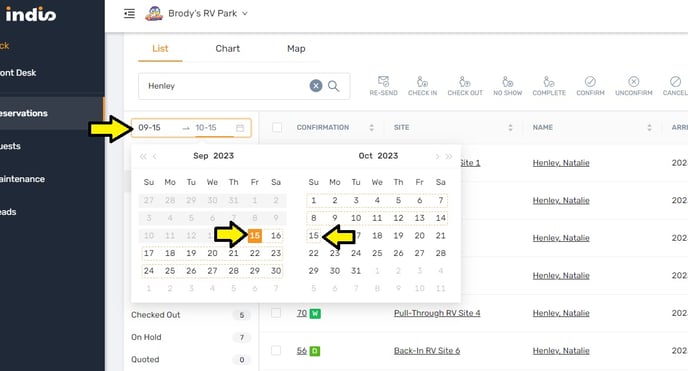Go to next month in calendar

[x=437, y=156]
